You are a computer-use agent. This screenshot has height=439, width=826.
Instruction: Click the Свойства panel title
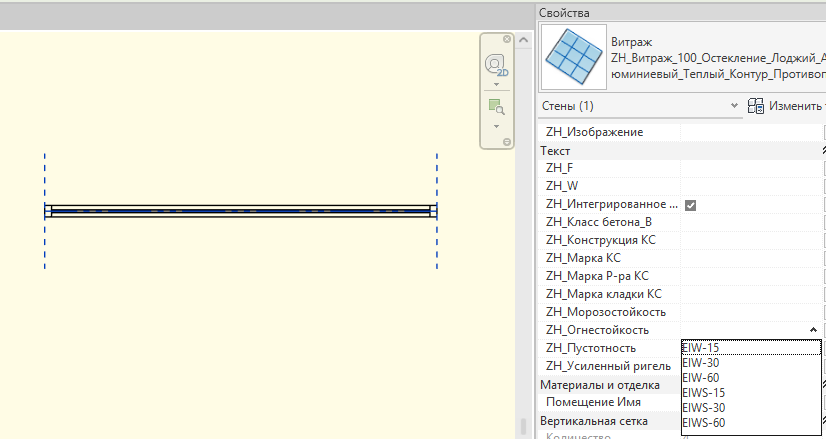coord(564,13)
